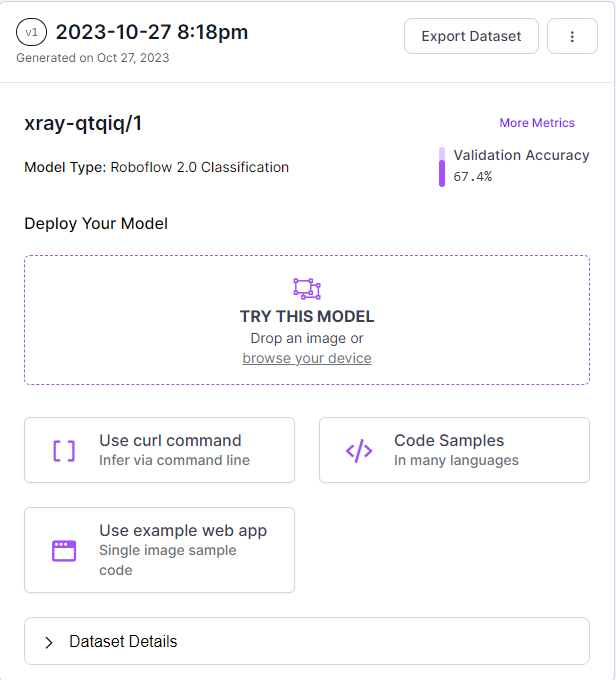The height and width of the screenshot is (680, 616).
Task: Click the 2023-10-27 8:18pm version title
Action: (152, 33)
